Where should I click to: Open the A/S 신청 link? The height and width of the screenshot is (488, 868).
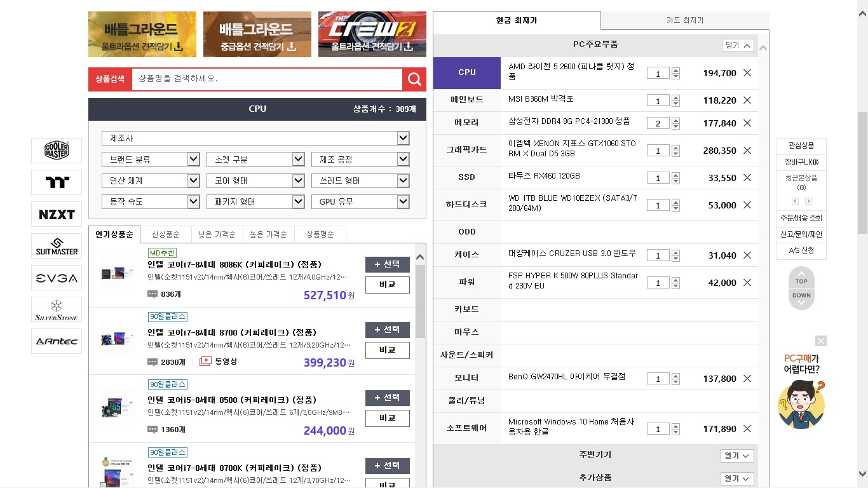[801, 251]
